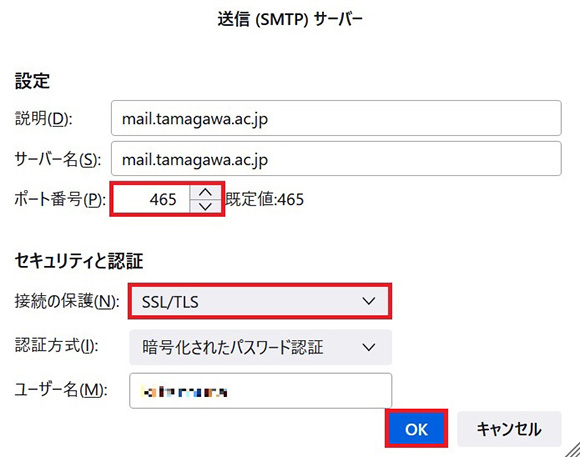Click chevron arrow of SSL/TLS combo box
This screenshot has width=580, height=457.
tap(369, 301)
